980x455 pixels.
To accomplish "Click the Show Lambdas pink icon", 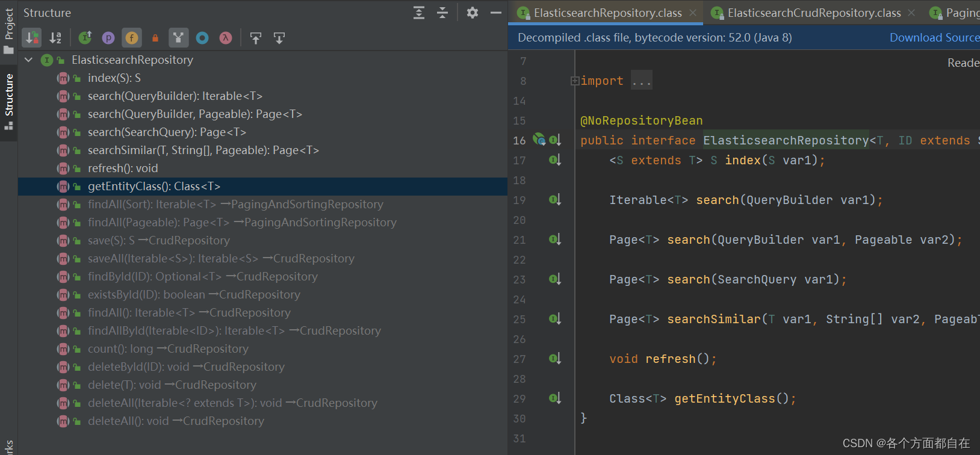I will [x=226, y=38].
